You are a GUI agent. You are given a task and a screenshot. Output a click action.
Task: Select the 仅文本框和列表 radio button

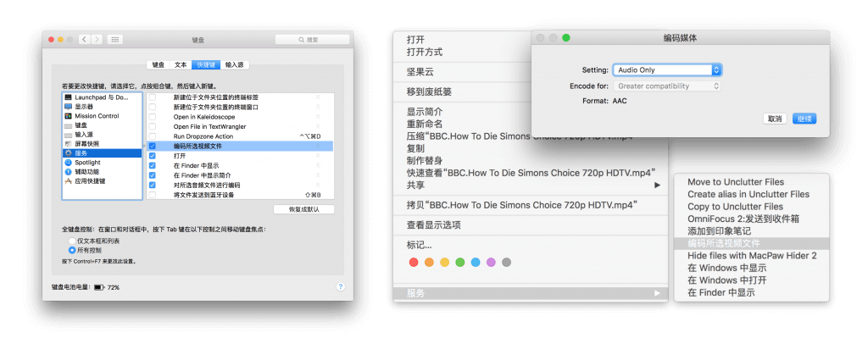click(x=72, y=241)
